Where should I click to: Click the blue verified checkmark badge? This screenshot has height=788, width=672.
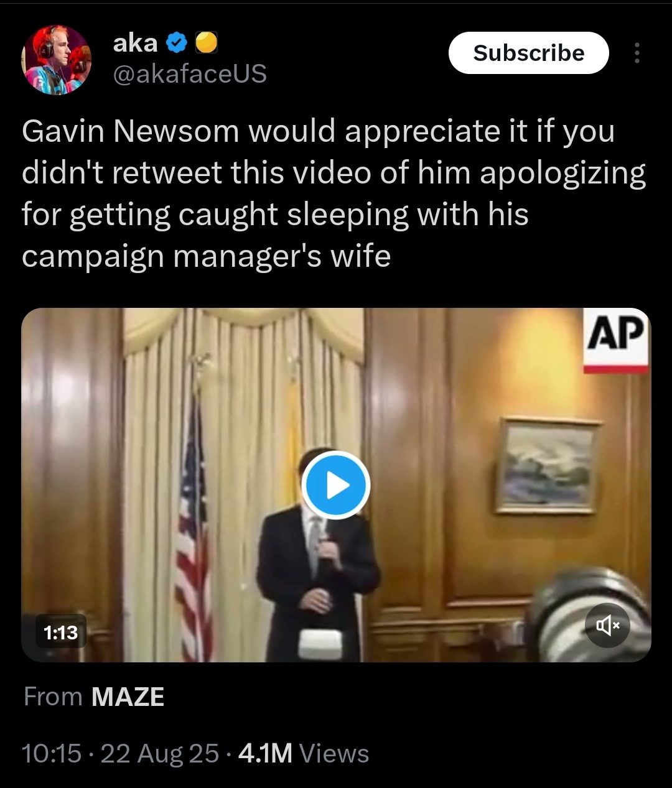click(177, 43)
